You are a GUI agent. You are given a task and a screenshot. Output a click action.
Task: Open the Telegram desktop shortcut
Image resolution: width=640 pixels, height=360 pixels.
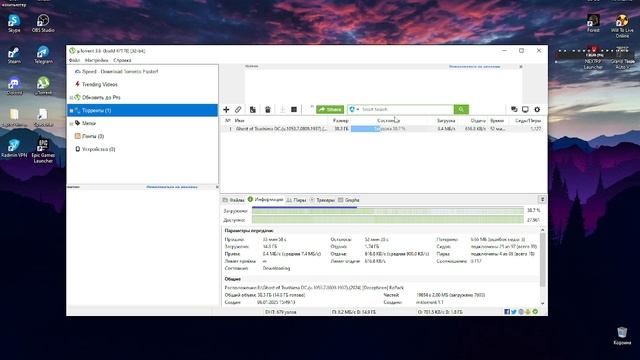[x=43, y=55]
